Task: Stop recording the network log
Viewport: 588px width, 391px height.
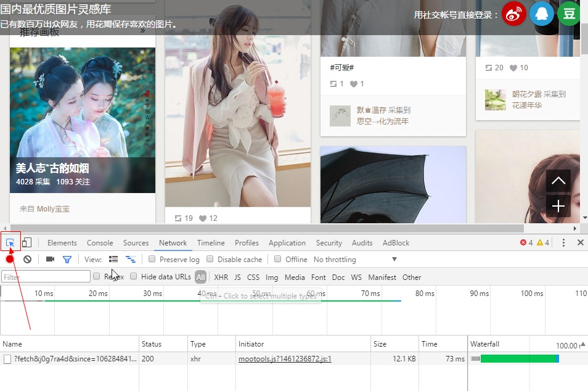Action: (10, 260)
